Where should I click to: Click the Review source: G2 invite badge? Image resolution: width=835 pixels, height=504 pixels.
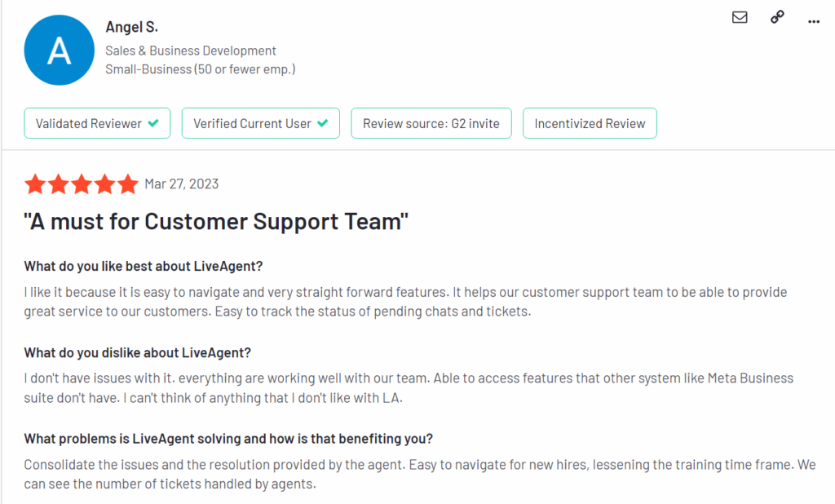point(431,122)
